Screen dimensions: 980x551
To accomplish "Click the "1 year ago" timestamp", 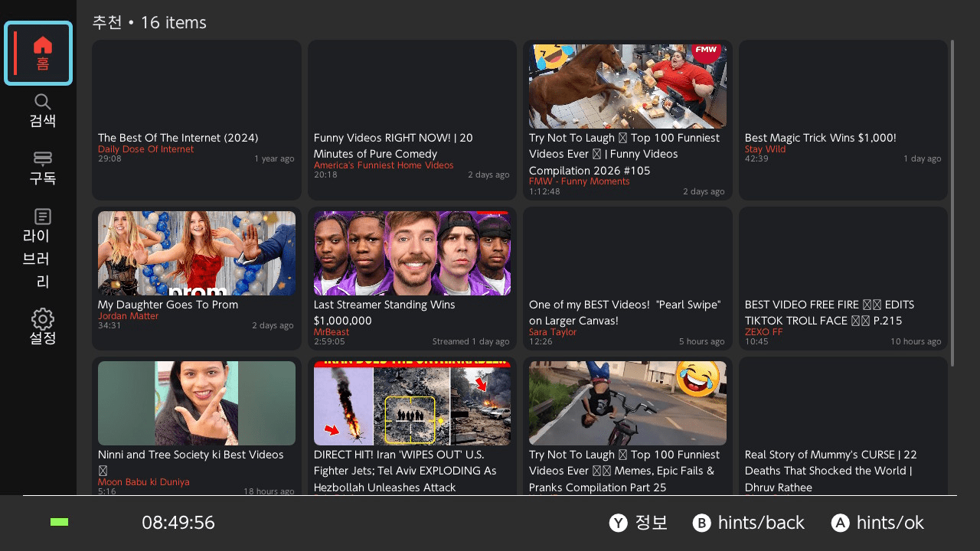I will pos(274,158).
